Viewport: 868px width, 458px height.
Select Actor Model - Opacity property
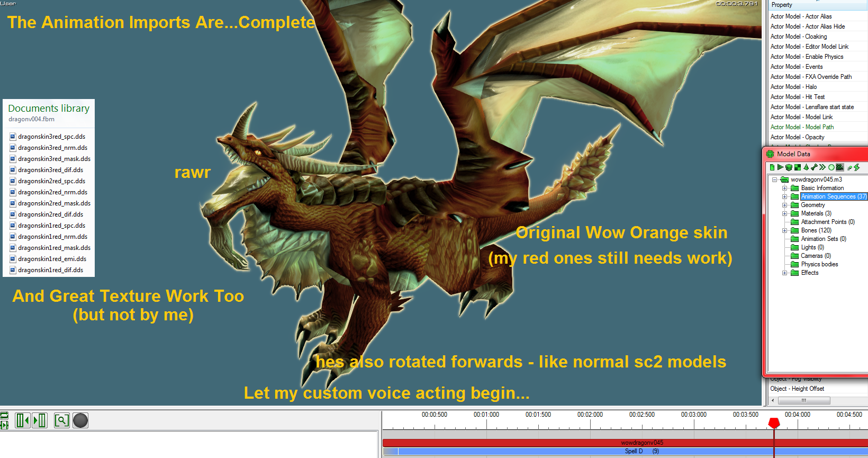797,137
